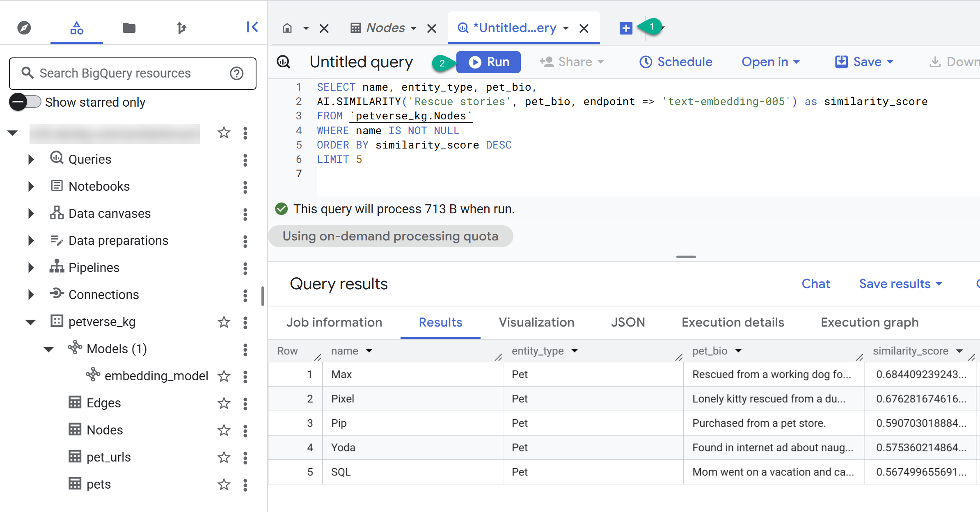The width and height of the screenshot is (980, 512).
Task: Star the petverse_kg dataset
Action: click(224, 322)
